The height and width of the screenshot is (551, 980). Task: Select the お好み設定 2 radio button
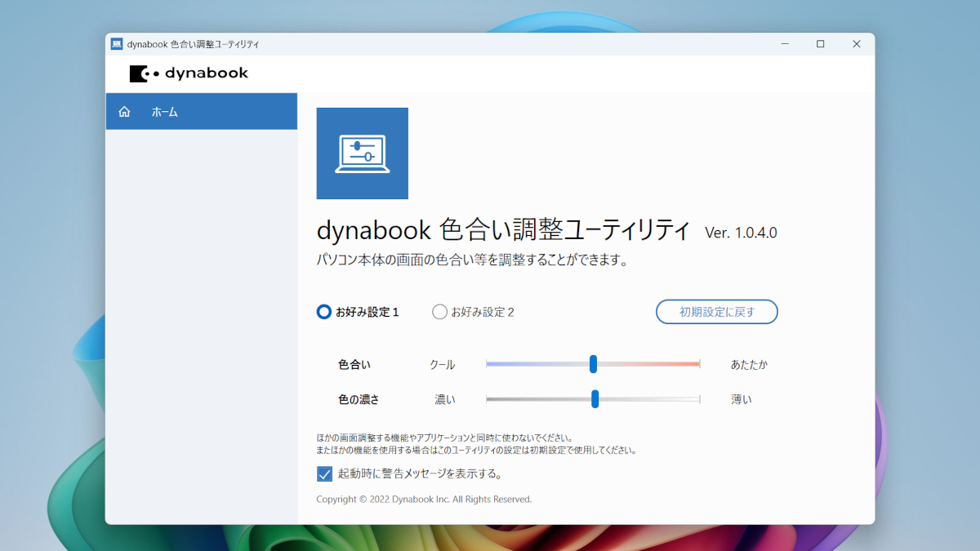pyautogui.click(x=439, y=312)
